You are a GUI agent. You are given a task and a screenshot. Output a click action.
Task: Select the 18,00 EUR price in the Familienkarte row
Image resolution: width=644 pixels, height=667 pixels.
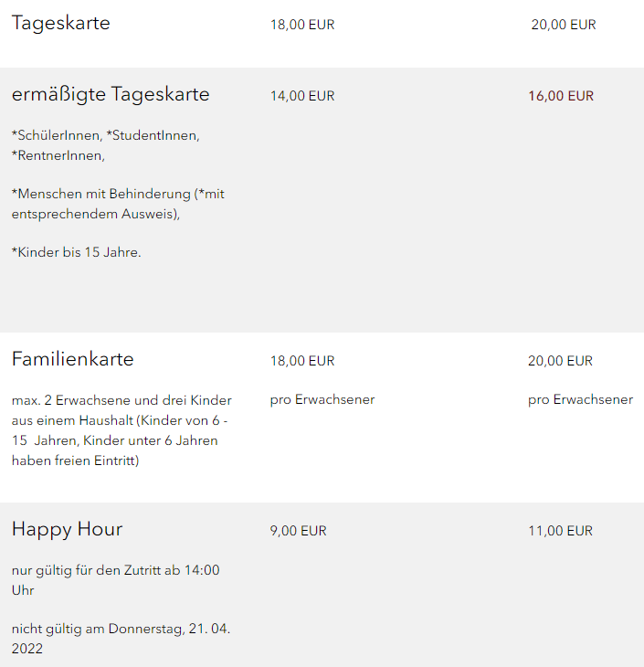pos(302,361)
